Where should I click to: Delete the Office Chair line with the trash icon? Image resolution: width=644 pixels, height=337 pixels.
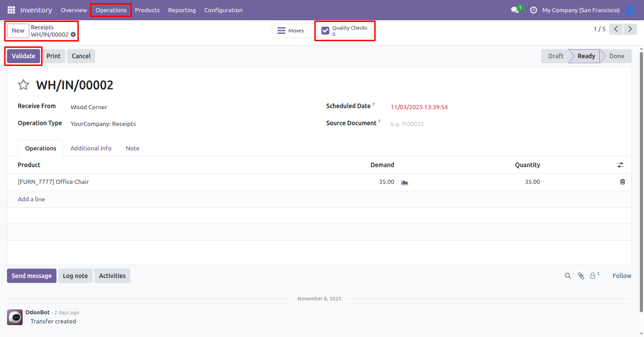pos(622,182)
